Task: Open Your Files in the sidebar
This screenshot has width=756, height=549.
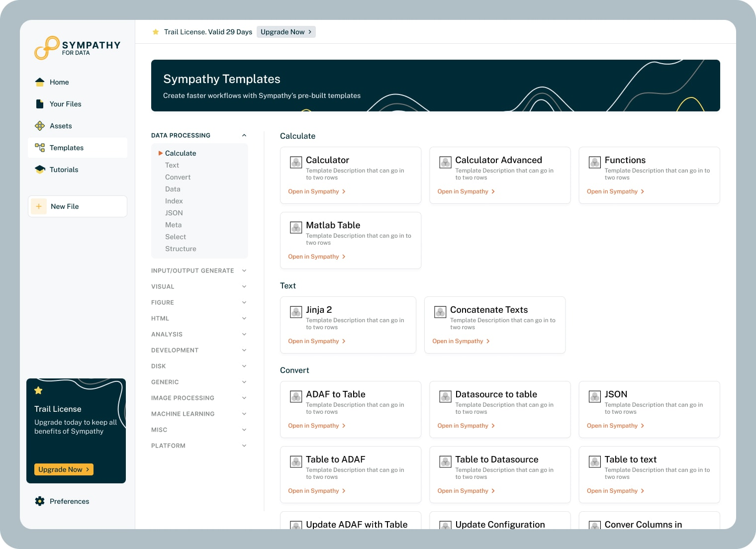Action: pyautogui.click(x=78, y=104)
